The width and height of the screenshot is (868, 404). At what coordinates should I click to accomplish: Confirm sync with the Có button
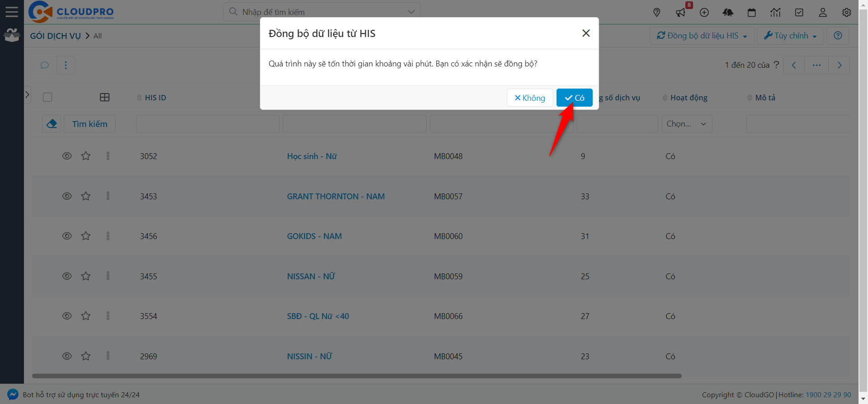tap(574, 98)
